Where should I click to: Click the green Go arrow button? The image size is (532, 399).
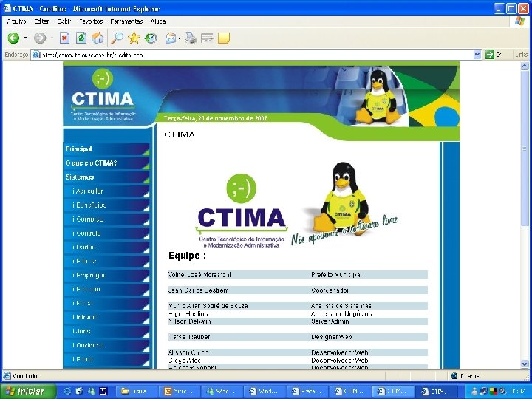[490, 55]
